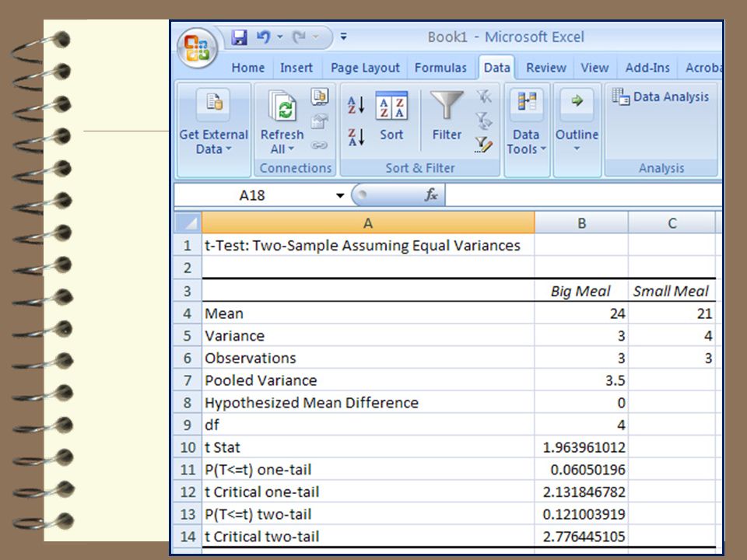Select column C header
Screen dimensions: 747x560
tap(672, 223)
